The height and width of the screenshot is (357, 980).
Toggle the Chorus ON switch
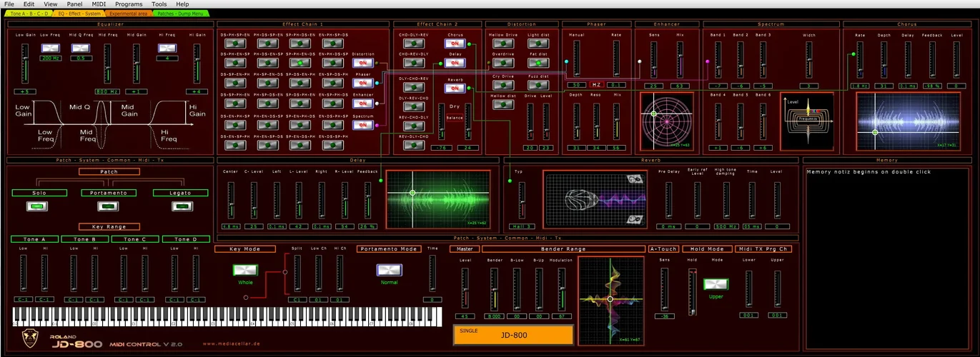tap(455, 44)
